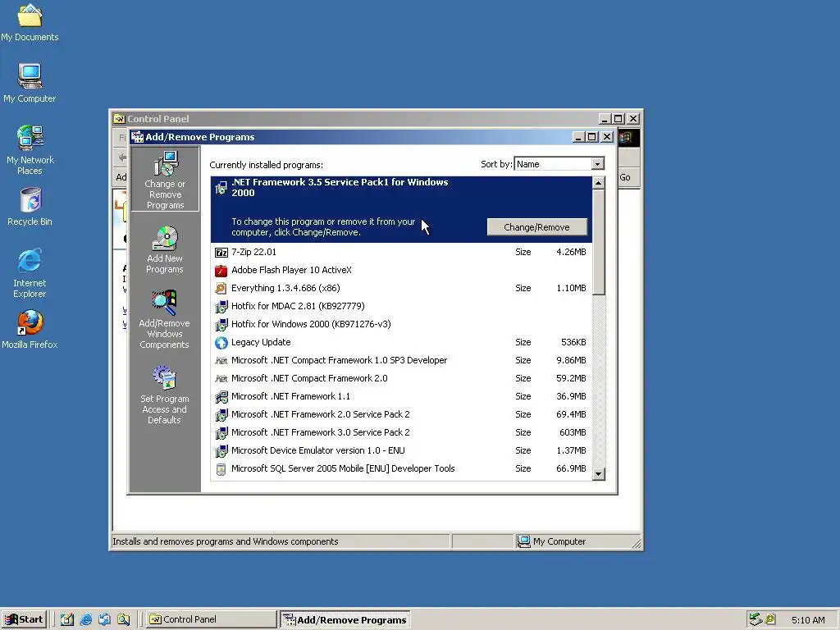
Task: Open the Sort by Name dropdown
Action: pyautogui.click(x=598, y=164)
